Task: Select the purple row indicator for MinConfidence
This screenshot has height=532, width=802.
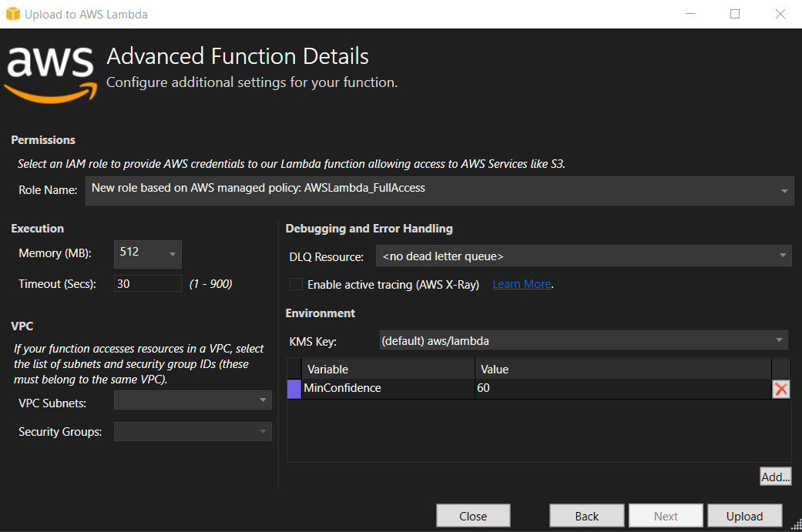Action: click(294, 389)
